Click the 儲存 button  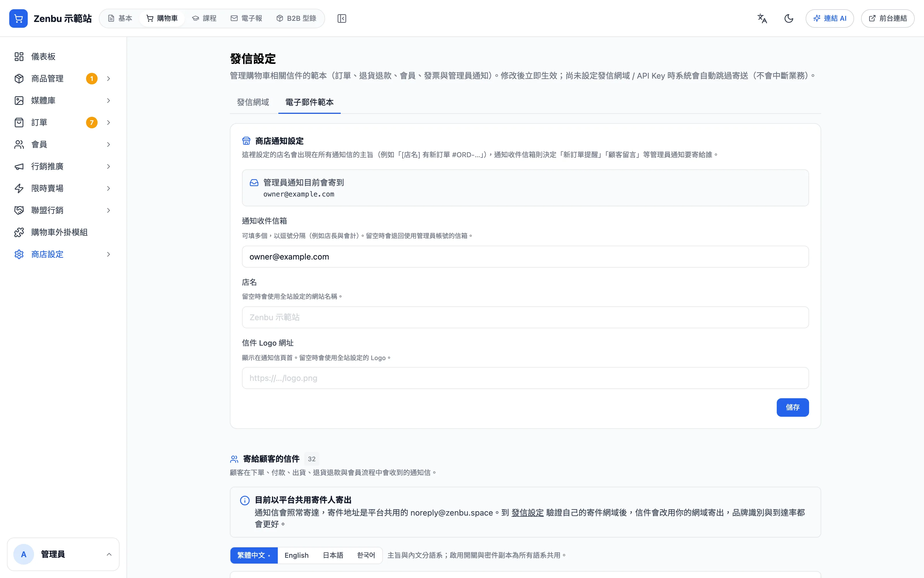tap(793, 407)
